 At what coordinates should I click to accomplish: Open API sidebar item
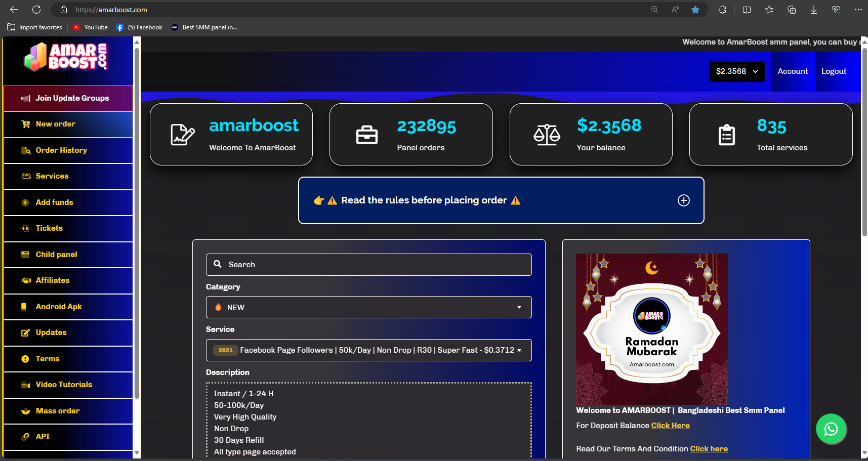pos(68,437)
